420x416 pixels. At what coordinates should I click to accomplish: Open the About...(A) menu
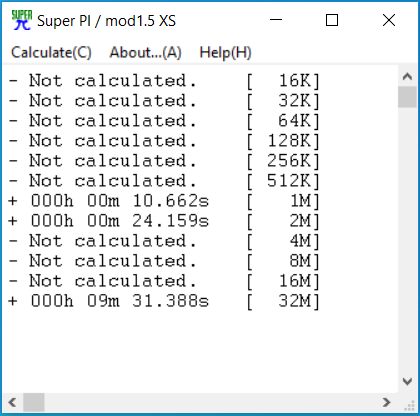(x=145, y=52)
